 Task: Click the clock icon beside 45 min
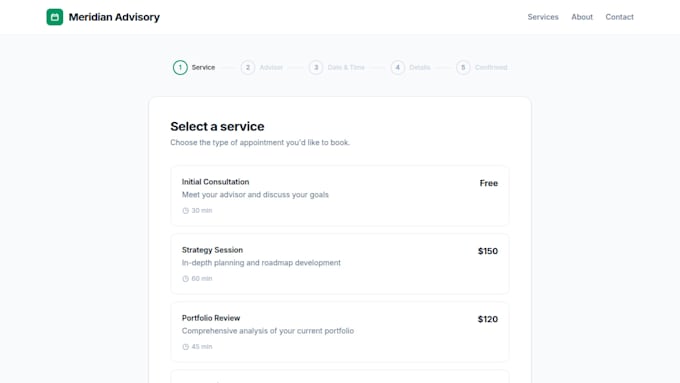(x=186, y=347)
